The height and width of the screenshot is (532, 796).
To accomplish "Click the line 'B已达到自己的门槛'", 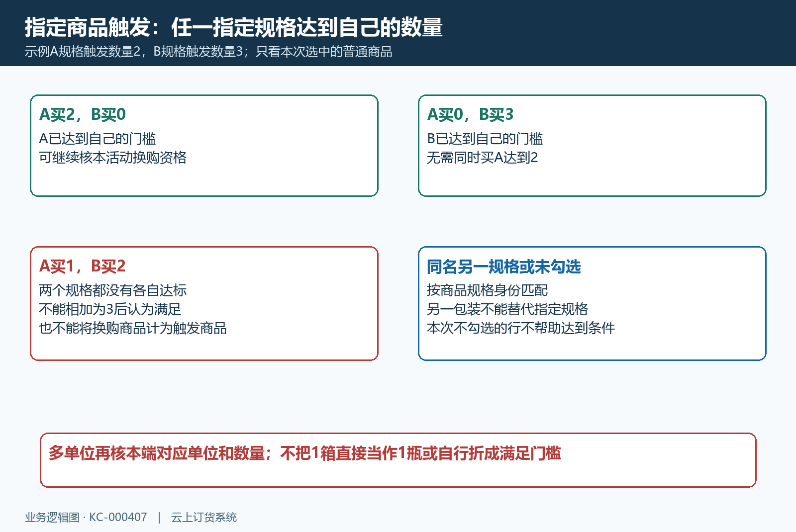I will [x=485, y=139].
